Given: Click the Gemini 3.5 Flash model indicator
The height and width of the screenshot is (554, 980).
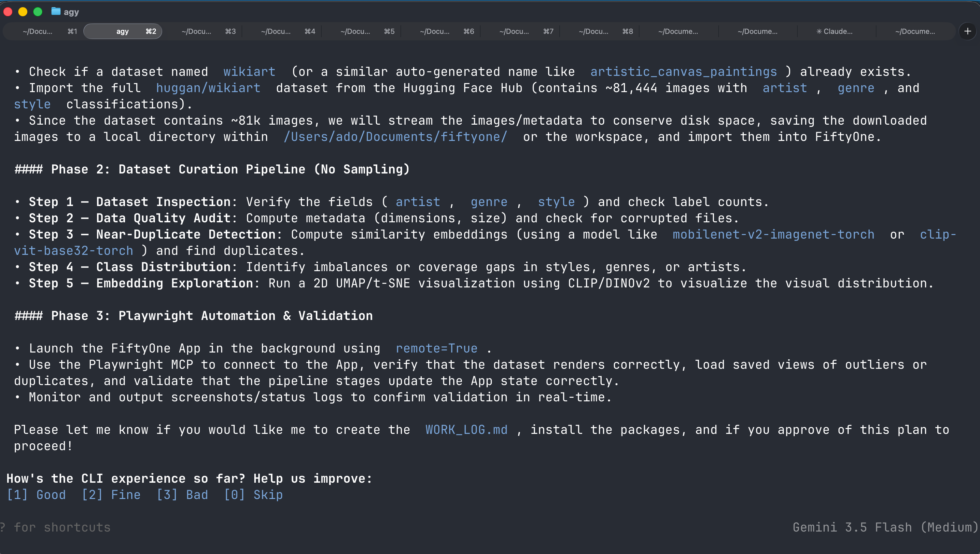Looking at the screenshot, I should 885,527.
